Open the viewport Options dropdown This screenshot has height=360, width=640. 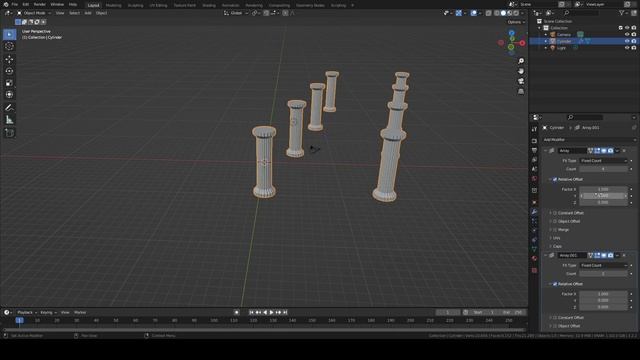[516, 22]
